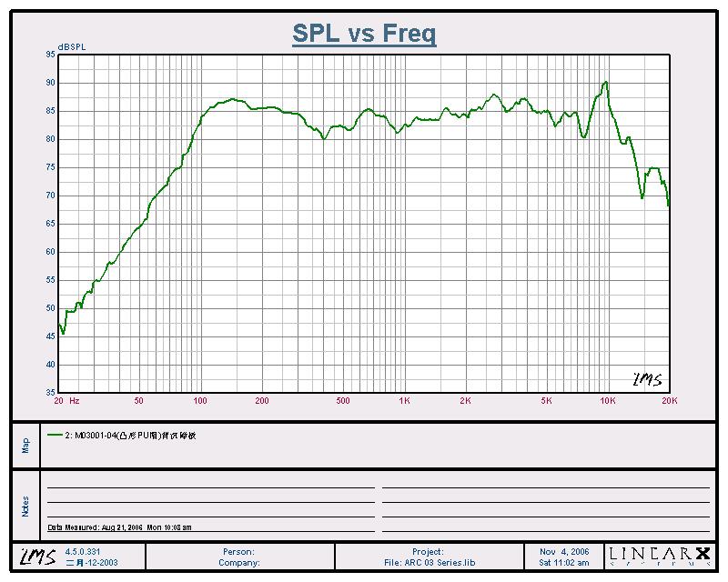Click the 95 dB vertical scale label
This screenshot has height=582, width=728.
[49, 55]
